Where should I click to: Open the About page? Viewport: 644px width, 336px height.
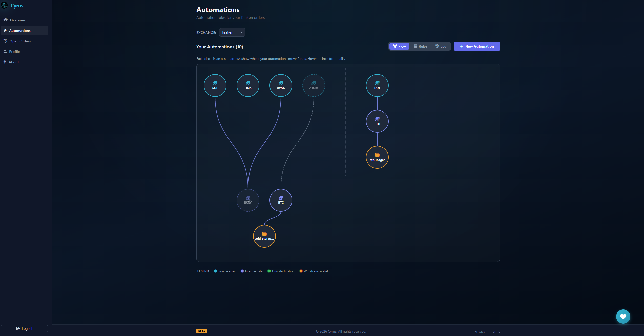(x=24, y=62)
